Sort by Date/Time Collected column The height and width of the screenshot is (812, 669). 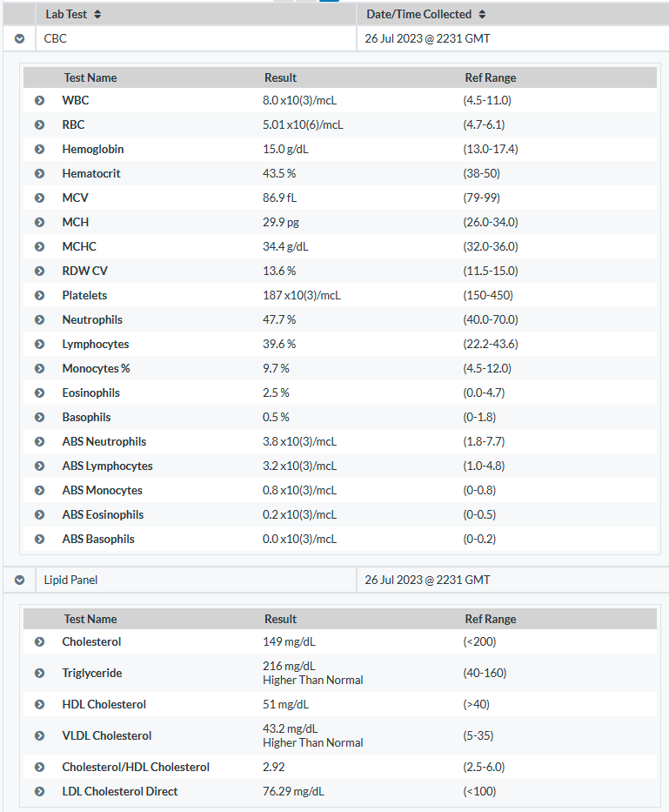426,15
